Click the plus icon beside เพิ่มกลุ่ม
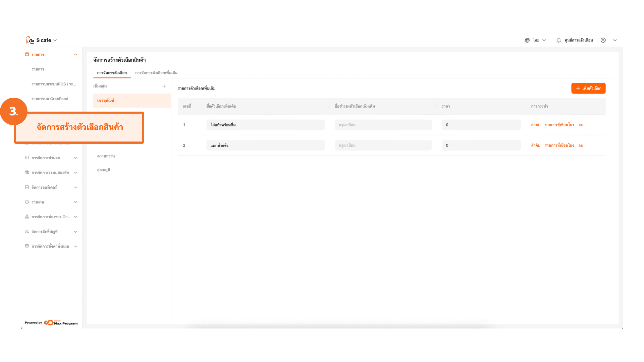Image resolution: width=644 pixels, height=362 pixels. tap(164, 86)
